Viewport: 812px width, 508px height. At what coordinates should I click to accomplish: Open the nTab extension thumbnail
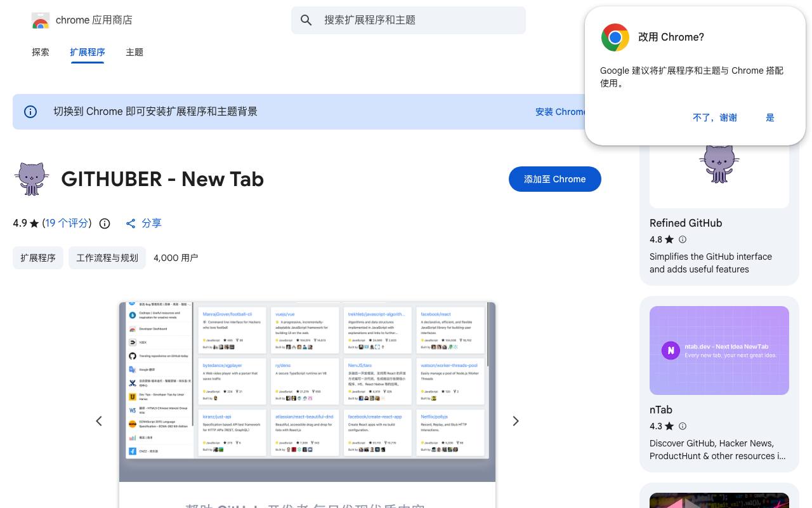coord(719,351)
